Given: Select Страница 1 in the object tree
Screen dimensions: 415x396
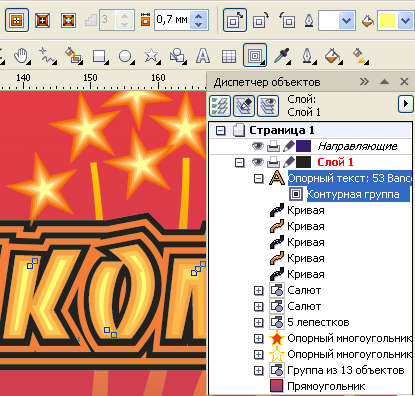Looking at the screenshot, I should (282, 130).
